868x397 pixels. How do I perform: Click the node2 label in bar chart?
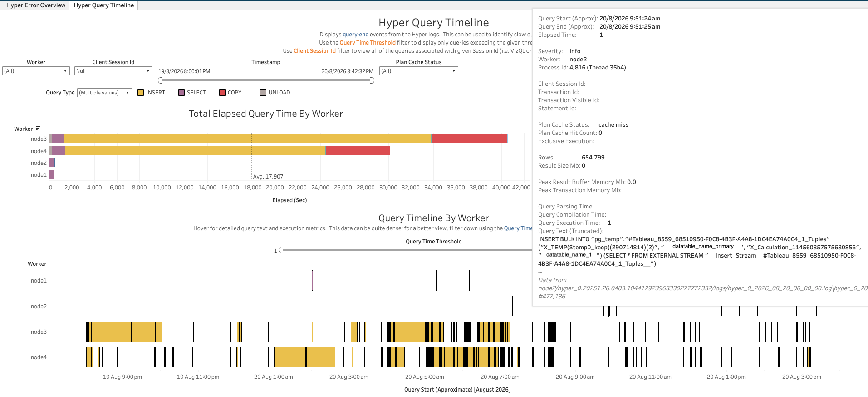pos(39,163)
